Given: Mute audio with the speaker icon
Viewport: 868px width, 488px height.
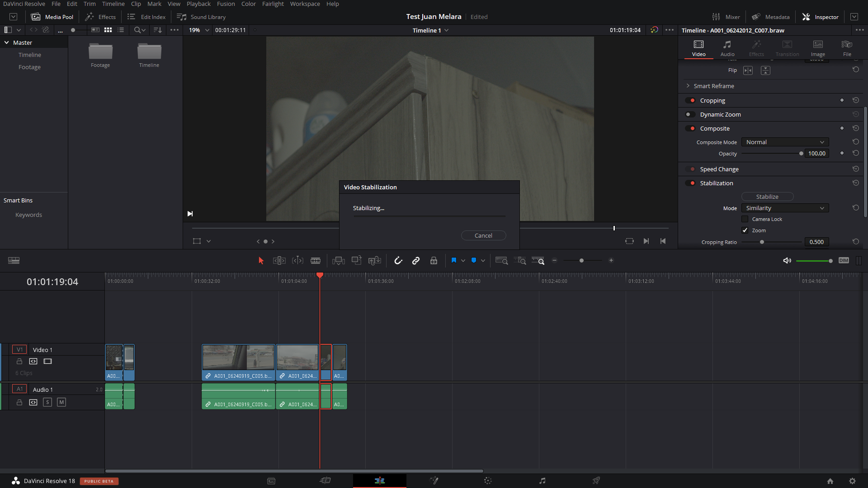Looking at the screenshot, I should pyautogui.click(x=787, y=261).
